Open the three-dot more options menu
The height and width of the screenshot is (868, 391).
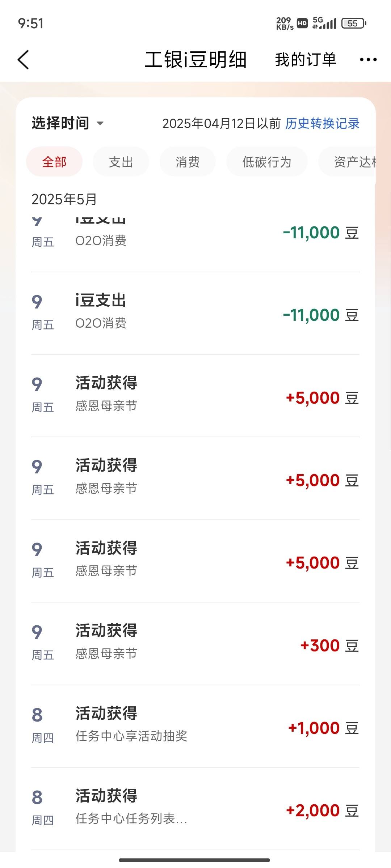click(368, 60)
